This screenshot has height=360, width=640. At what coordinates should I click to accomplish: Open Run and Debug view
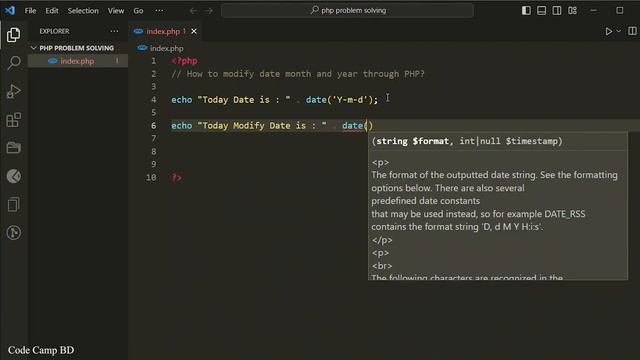tap(13, 91)
